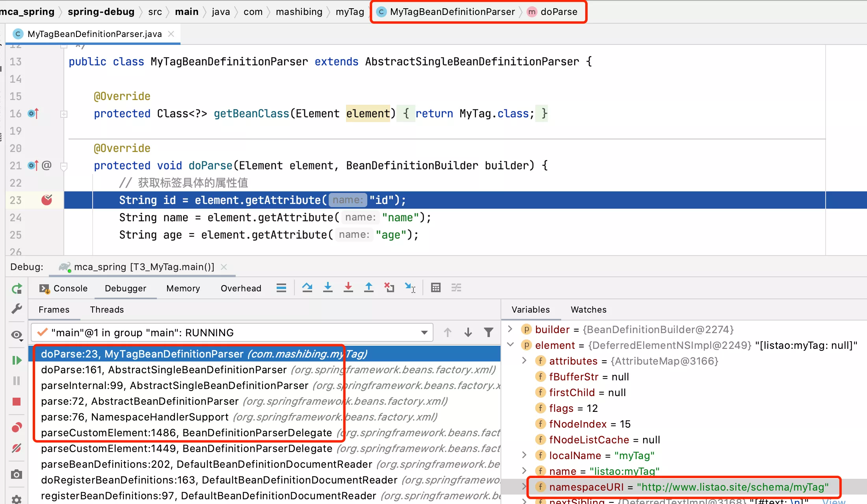This screenshot has height=504, width=867.
Task: Expand the localName field node
Action: [524, 455]
